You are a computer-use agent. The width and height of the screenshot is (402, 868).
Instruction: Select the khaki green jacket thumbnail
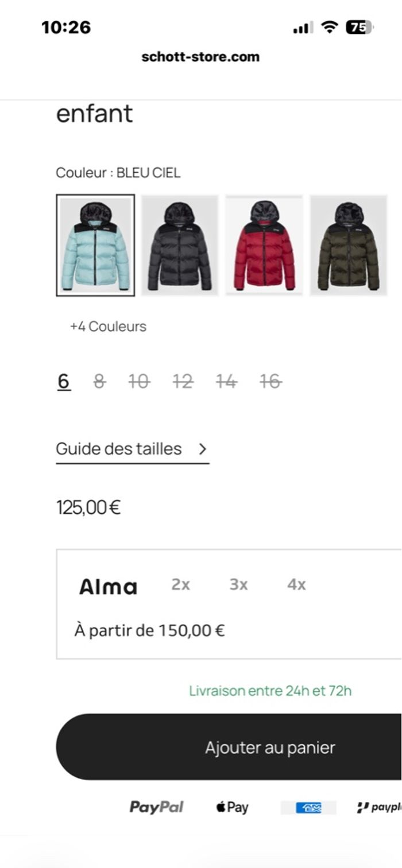349,245
